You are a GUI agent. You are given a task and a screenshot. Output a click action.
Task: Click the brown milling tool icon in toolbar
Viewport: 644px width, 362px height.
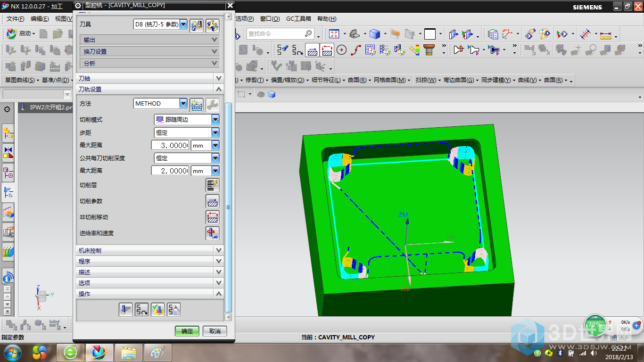429,49
